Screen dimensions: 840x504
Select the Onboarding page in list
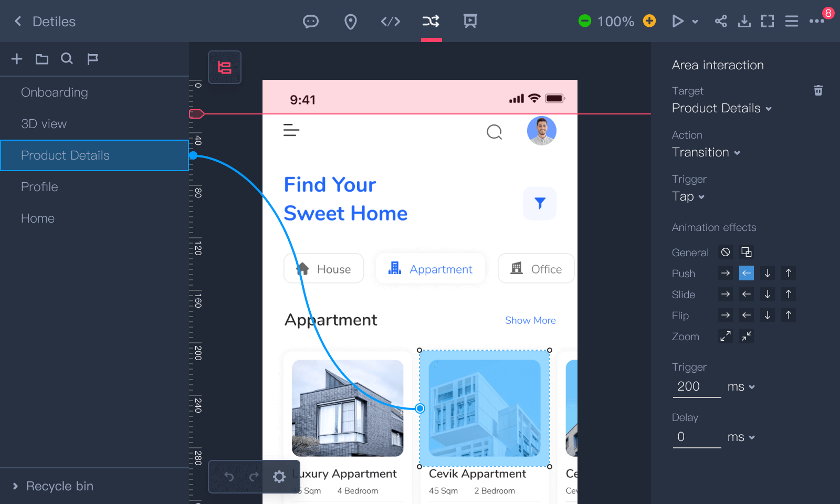coord(55,92)
